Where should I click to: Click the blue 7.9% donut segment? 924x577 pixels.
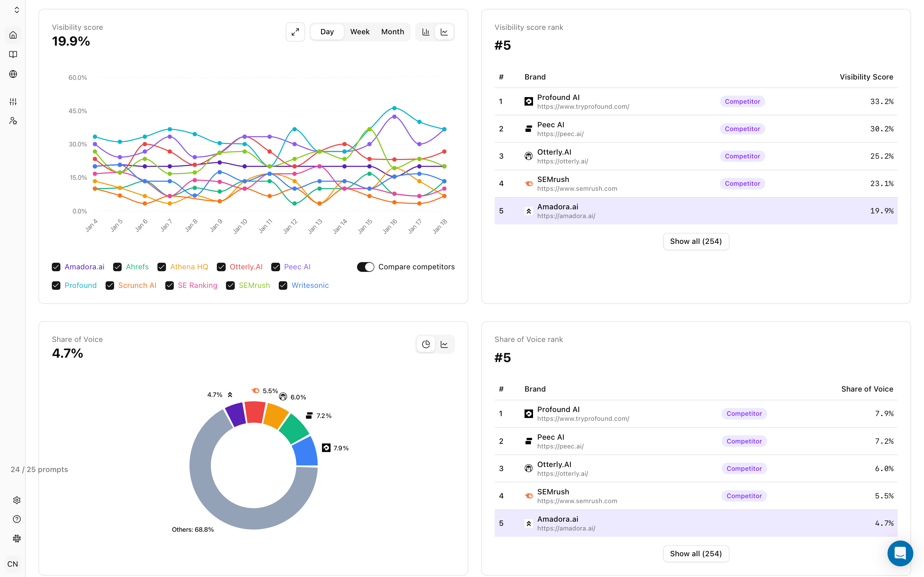tap(306, 452)
